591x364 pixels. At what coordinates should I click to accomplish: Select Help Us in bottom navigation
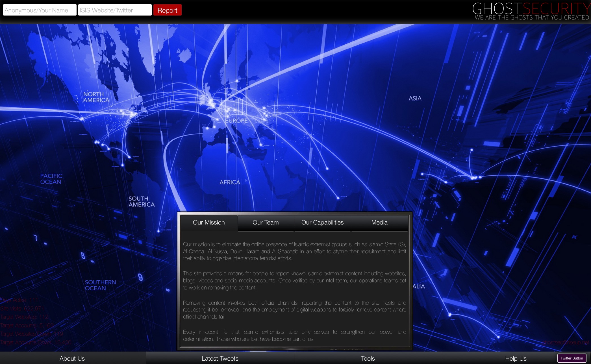[516, 358]
